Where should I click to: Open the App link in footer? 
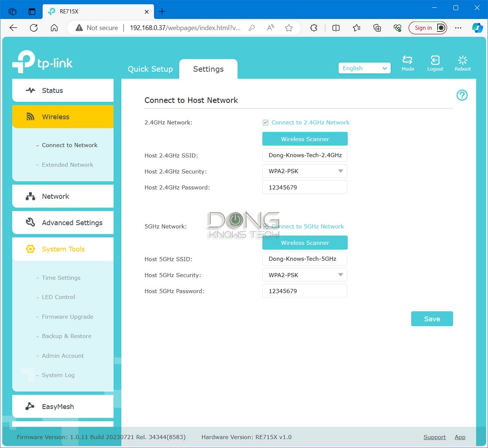(x=460, y=437)
